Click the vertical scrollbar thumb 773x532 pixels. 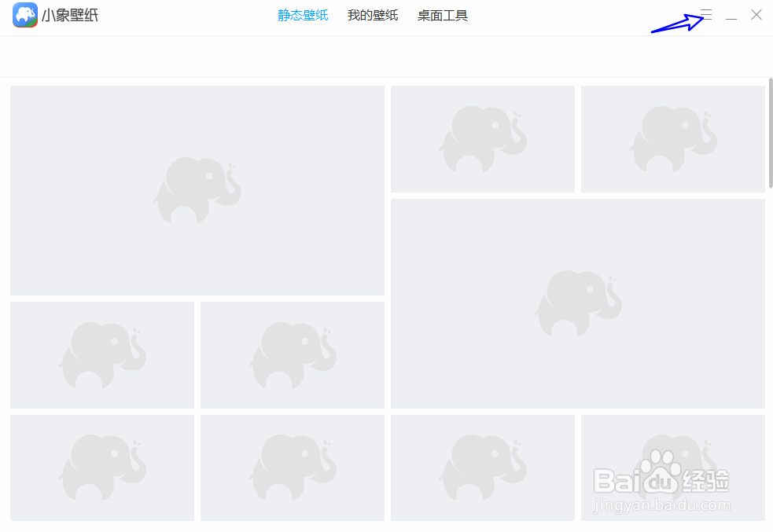pos(771,133)
